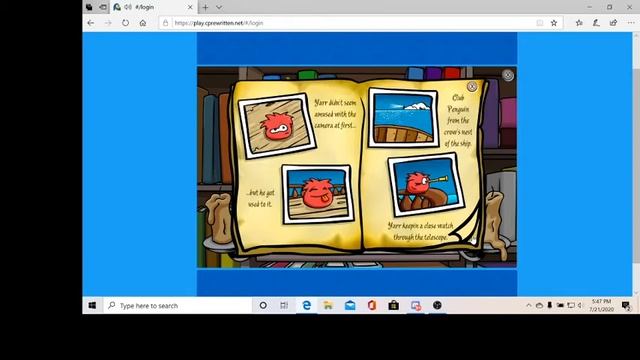Refresh the current page

pyautogui.click(x=125, y=23)
